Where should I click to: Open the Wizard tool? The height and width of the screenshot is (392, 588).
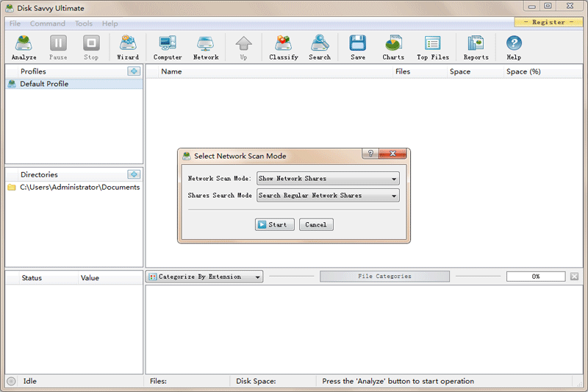coord(127,47)
